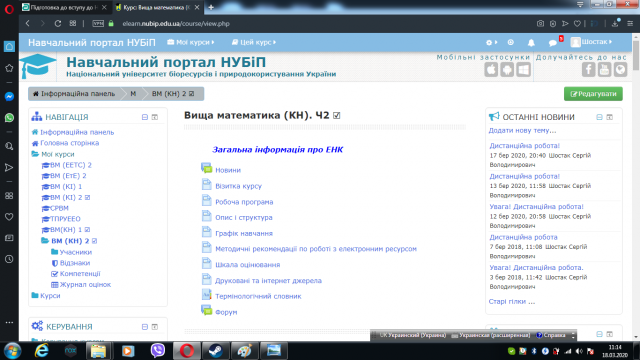Click Додати нову тему link
This screenshot has width=640, height=360.
(x=522, y=131)
